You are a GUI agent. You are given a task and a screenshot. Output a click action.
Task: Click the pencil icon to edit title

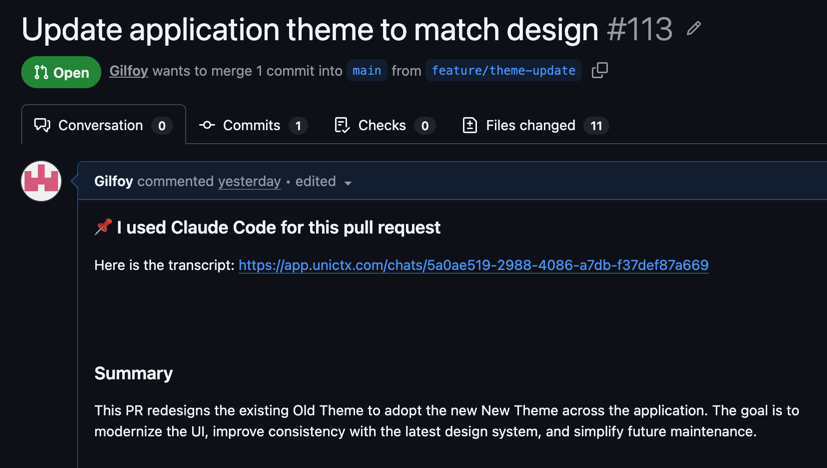pos(694,28)
